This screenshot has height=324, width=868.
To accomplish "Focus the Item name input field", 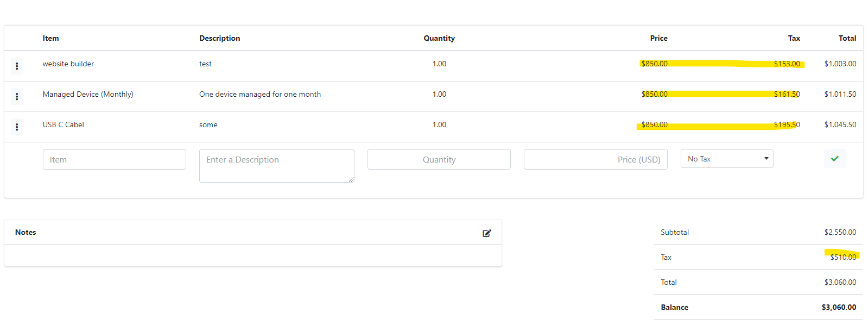I will (x=115, y=159).
